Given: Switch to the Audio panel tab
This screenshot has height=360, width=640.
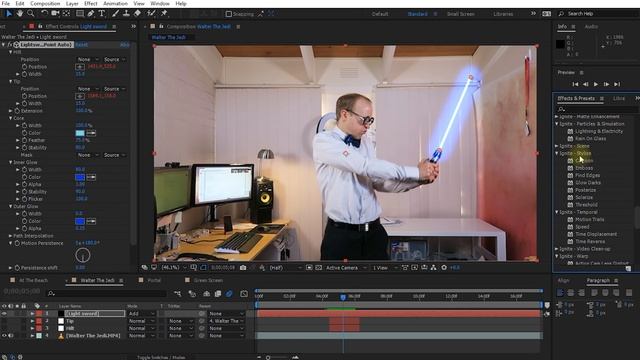Looking at the screenshot, I should pyautogui.click(x=591, y=27).
